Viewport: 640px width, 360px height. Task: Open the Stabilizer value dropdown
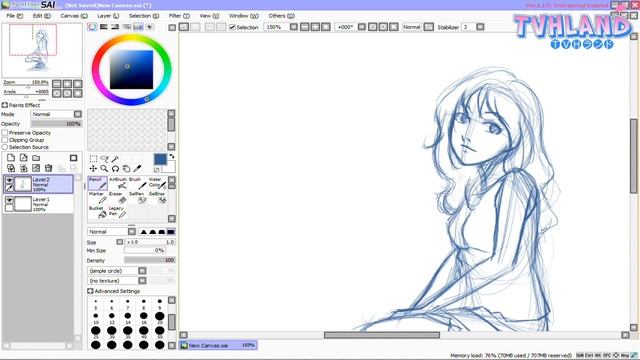[480, 27]
